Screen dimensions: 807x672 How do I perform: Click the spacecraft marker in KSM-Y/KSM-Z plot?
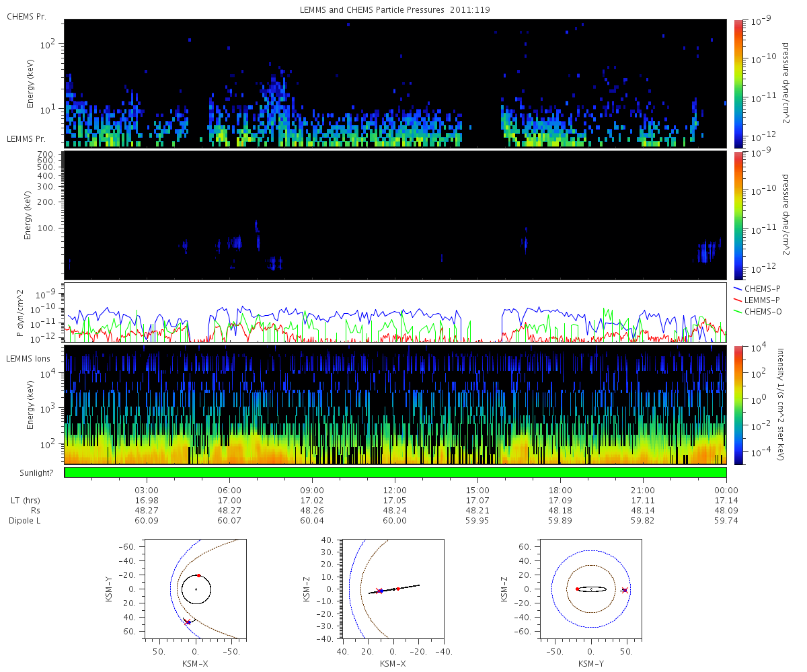coord(625,590)
